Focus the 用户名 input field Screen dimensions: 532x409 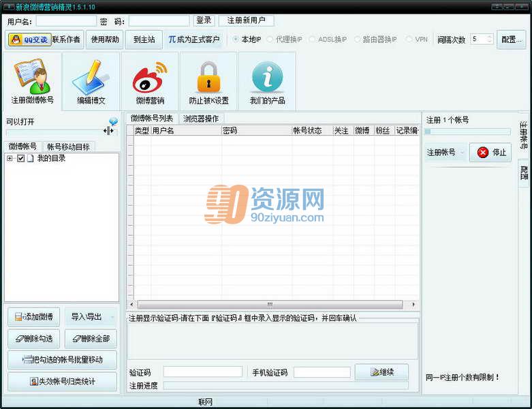[x=66, y=21]
